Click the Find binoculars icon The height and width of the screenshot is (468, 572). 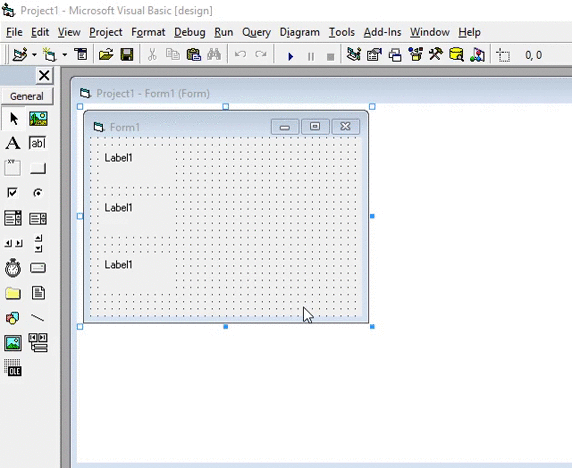click(x=214, y=55)
